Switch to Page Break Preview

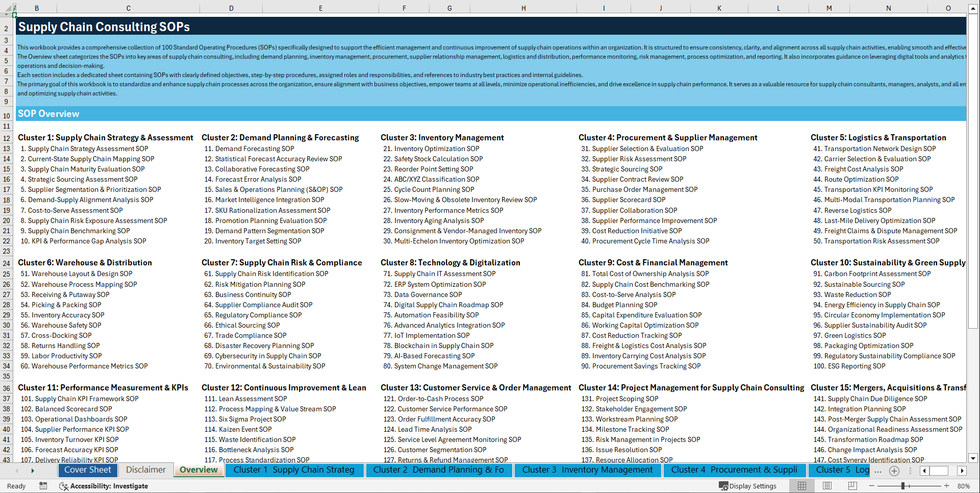[x=852, y=485]
